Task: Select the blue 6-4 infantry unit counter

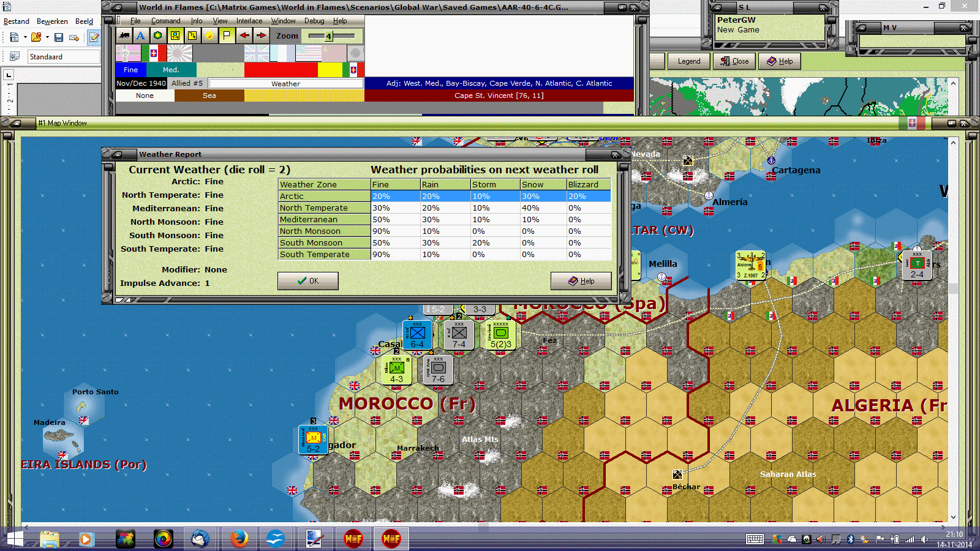Action: pos(417,335)
